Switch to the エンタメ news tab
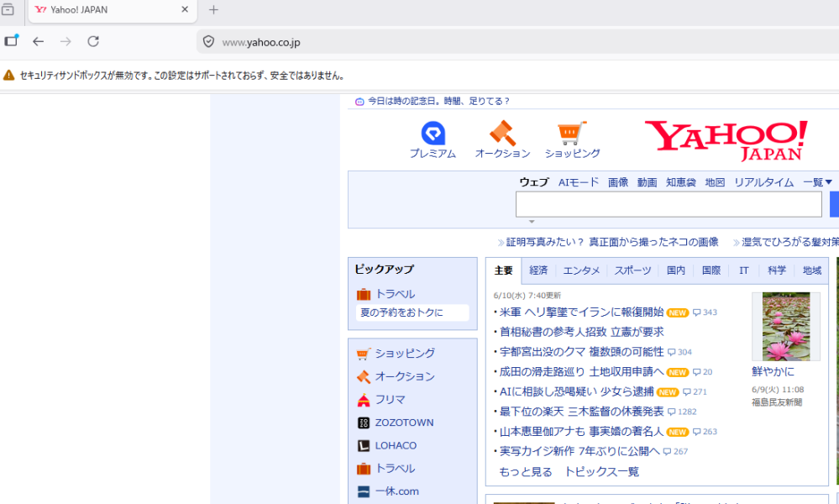This screenshot has width=839, height=504. point(581,270)
